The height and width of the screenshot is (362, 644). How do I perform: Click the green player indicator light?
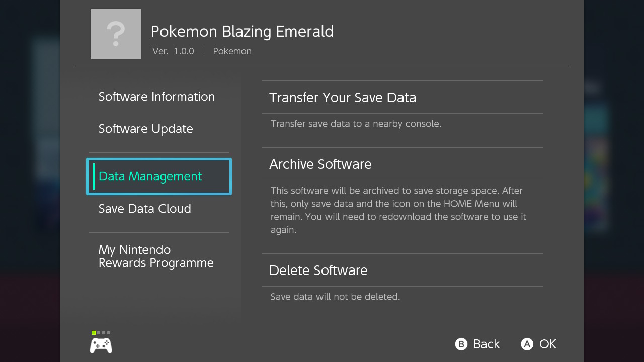(94, 333)
